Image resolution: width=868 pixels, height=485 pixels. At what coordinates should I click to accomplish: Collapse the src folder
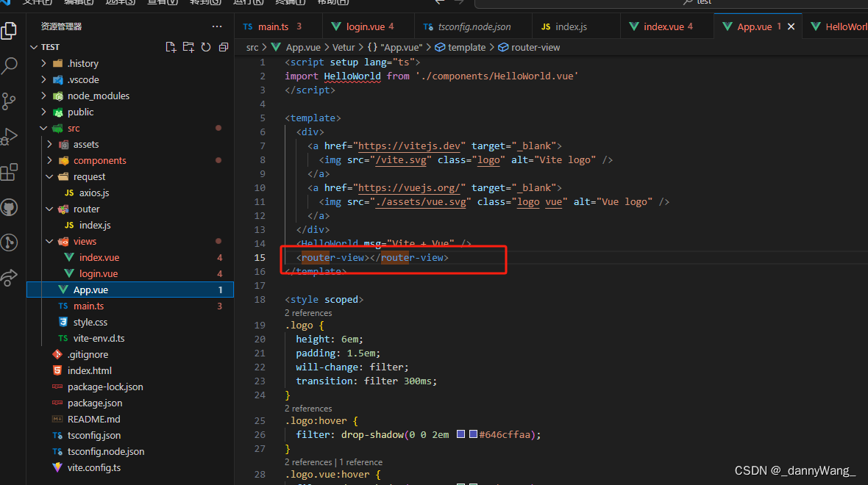click(x=43, y=129)
